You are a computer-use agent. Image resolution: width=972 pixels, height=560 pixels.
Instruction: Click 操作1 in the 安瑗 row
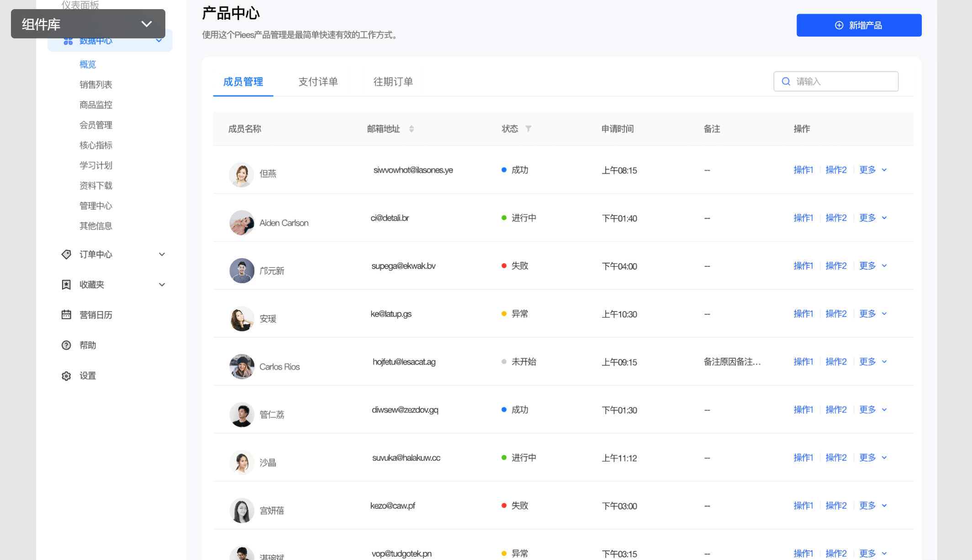pos(803,314)
